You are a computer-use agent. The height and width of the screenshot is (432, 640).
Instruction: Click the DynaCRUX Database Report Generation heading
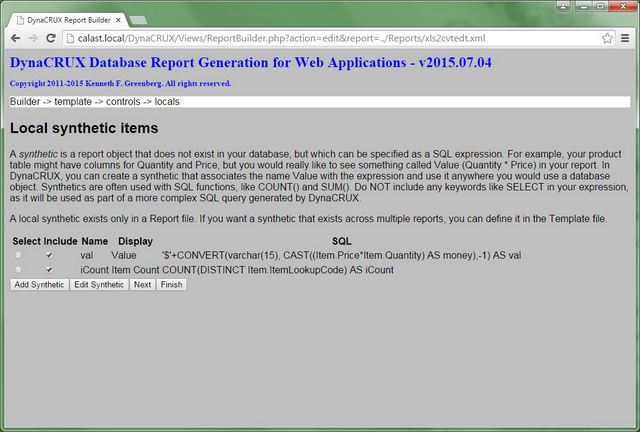[x=251, y=62]
